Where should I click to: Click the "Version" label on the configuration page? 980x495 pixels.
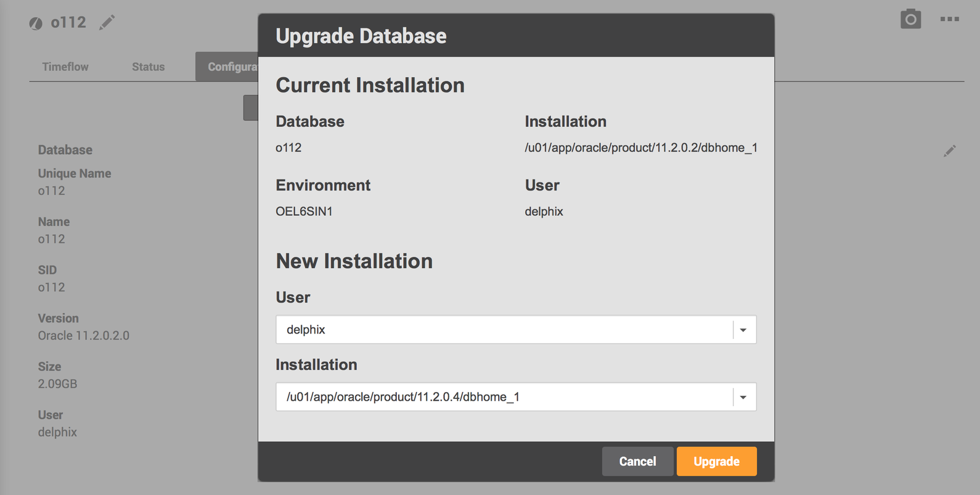tap(59, 319)
